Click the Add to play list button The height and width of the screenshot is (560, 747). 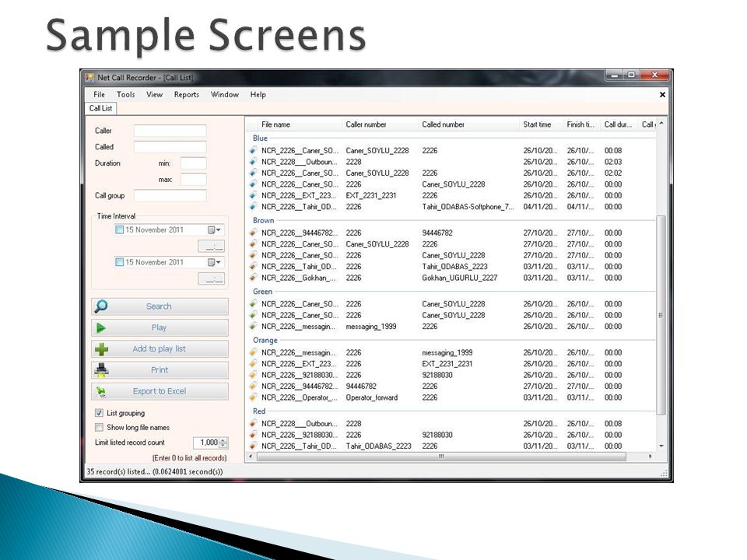tap(160, 349)
